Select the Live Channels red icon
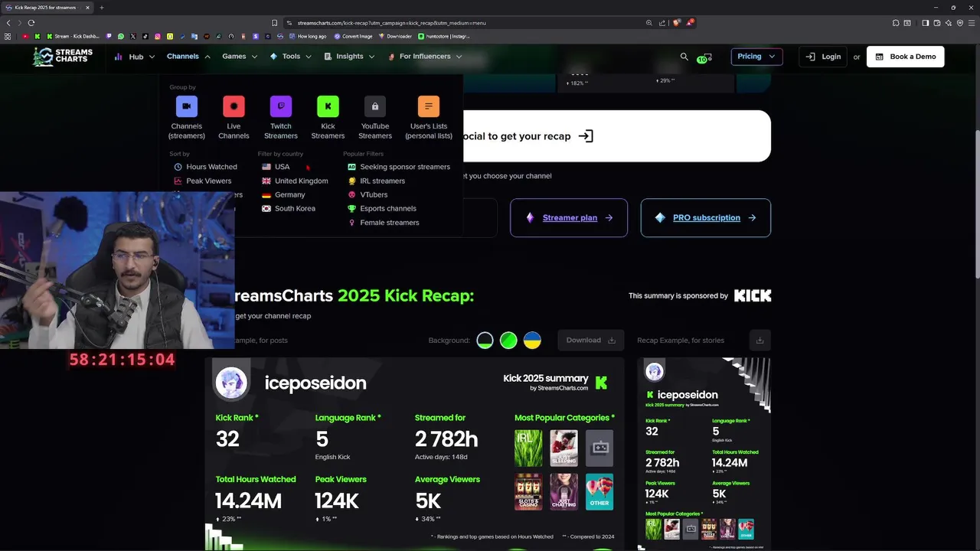 click(x=234, y=106)
